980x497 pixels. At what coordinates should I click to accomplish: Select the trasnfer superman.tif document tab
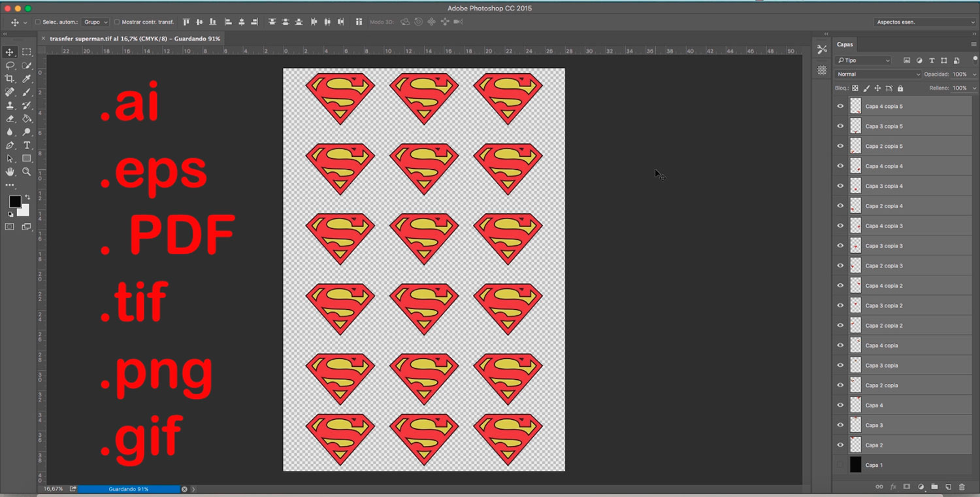(x=135, y=39)
